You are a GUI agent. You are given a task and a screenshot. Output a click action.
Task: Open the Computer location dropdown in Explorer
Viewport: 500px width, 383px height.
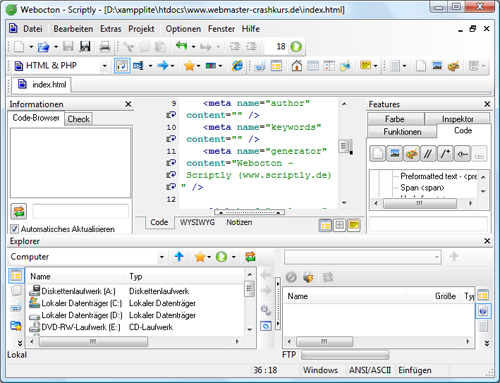[x=161, y=257]
